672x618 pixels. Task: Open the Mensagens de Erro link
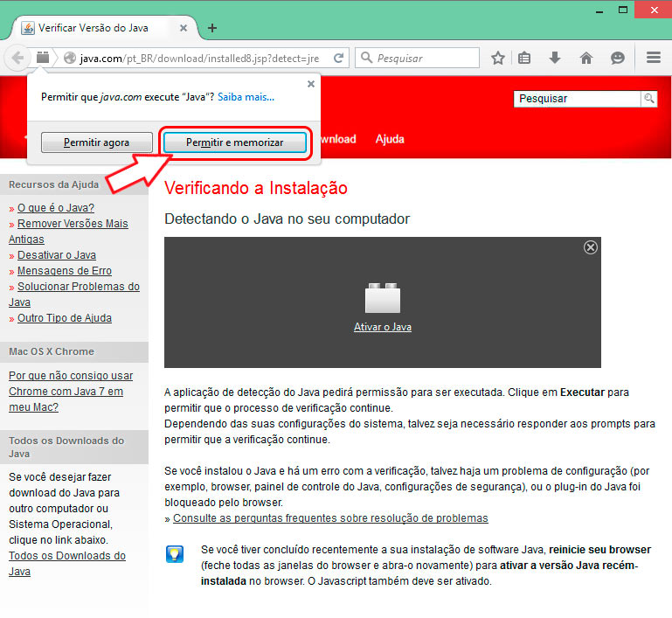pyautogui.click(x=65, y=271)
